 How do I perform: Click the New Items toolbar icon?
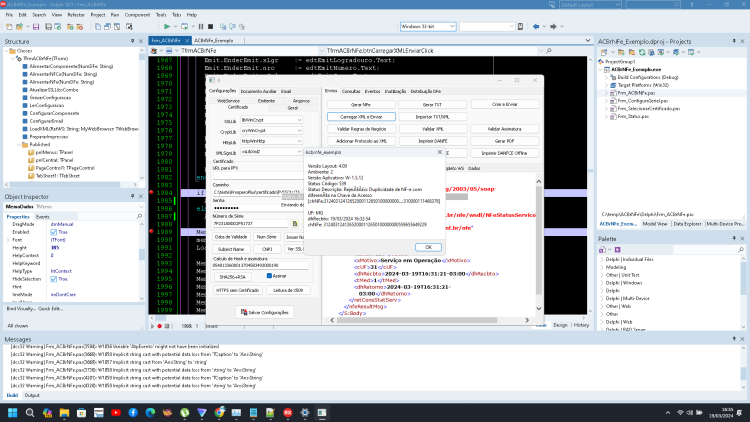tap(9, 27)
